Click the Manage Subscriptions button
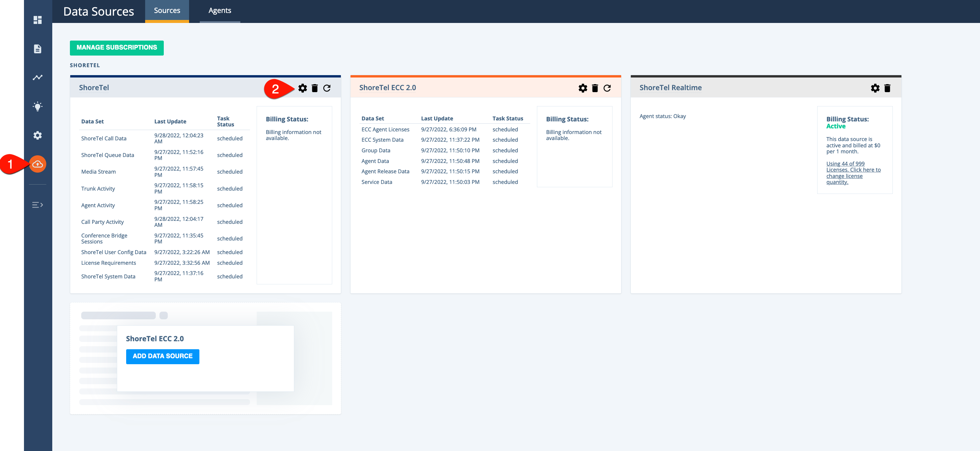 click(x=117, y=48)
